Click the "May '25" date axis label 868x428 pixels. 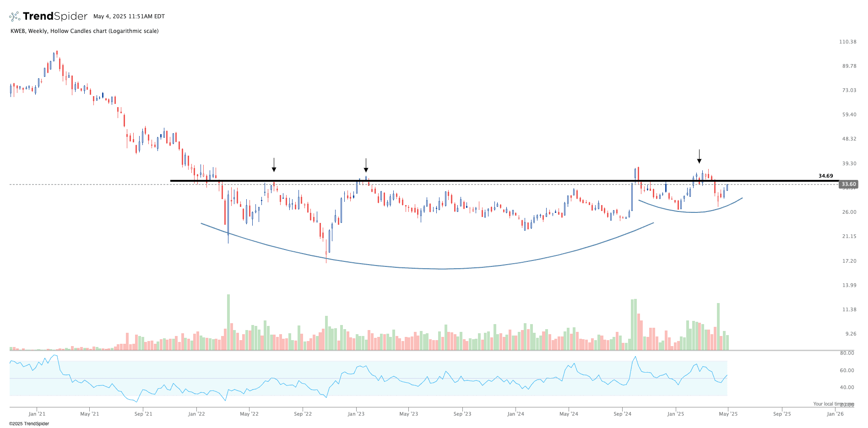[x=728, y=414]
